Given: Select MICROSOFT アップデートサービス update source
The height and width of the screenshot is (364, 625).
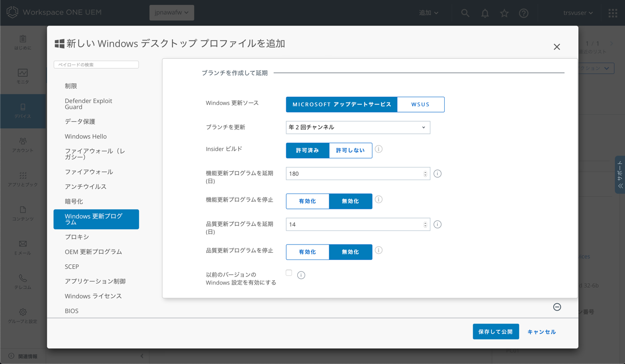Looking at the screenshot, I should [342, 104].
